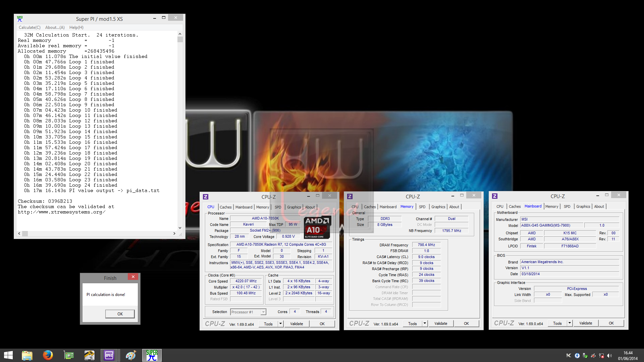Click the red molecule tray icon
Screen dimensions: 644x362
click(593, 356)
